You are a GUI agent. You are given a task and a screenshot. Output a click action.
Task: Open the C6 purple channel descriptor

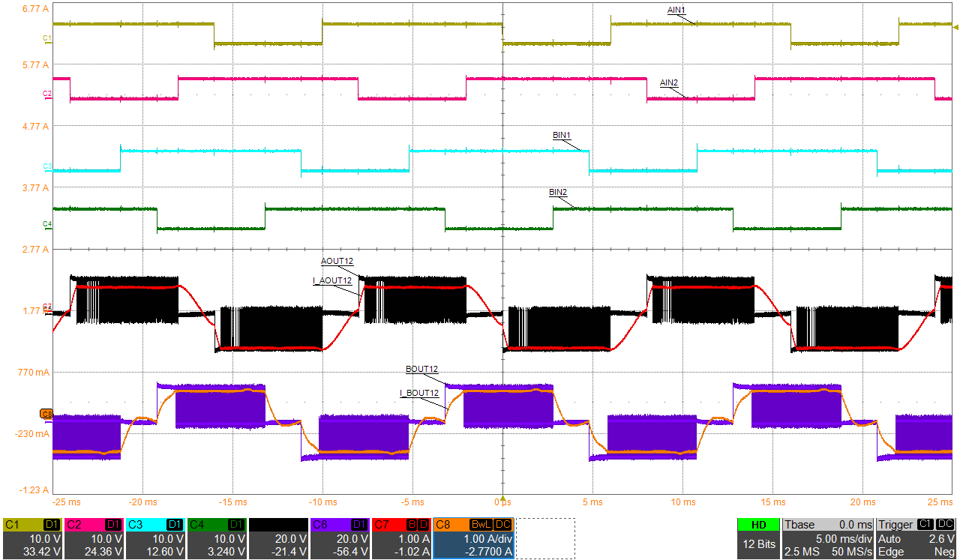click(340, 538)
